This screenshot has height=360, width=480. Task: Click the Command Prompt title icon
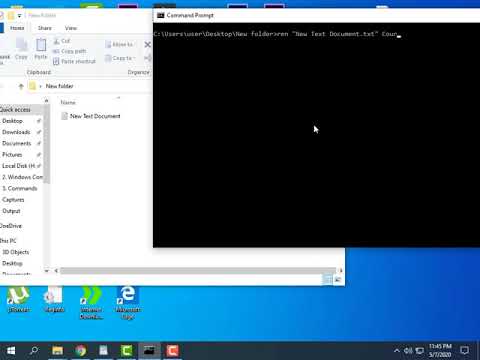[161, 15]
